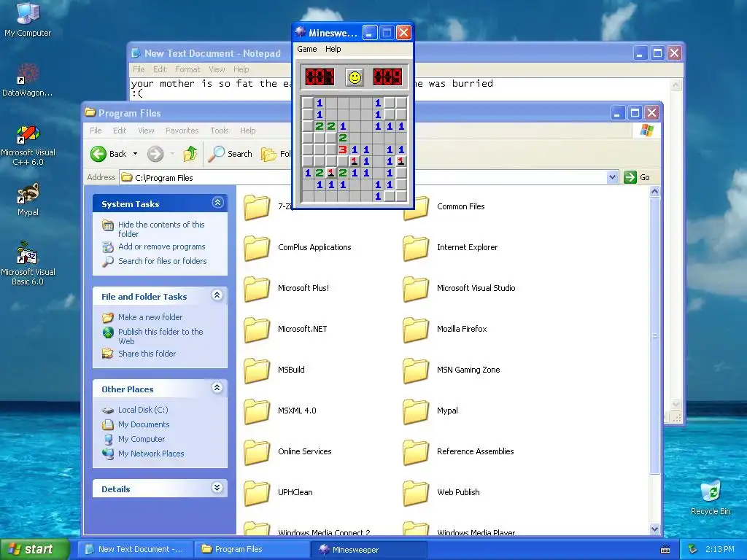Select the DataWagon desktop shortcut
Image resolution: width=747 pixels, height=560 pixels.
pos(28,79)
